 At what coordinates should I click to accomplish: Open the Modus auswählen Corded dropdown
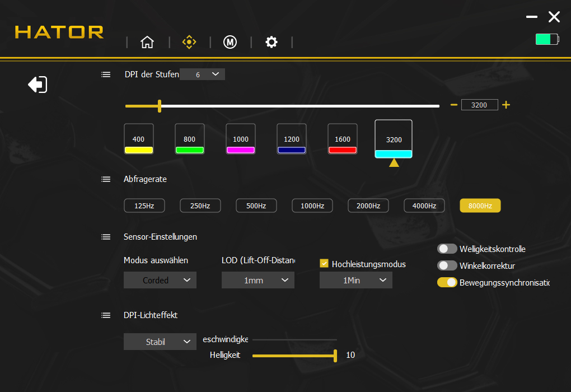160,280
